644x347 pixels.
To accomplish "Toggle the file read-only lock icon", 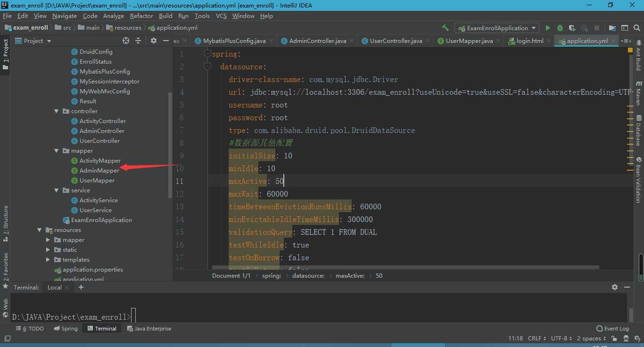I will pos(614,338).
